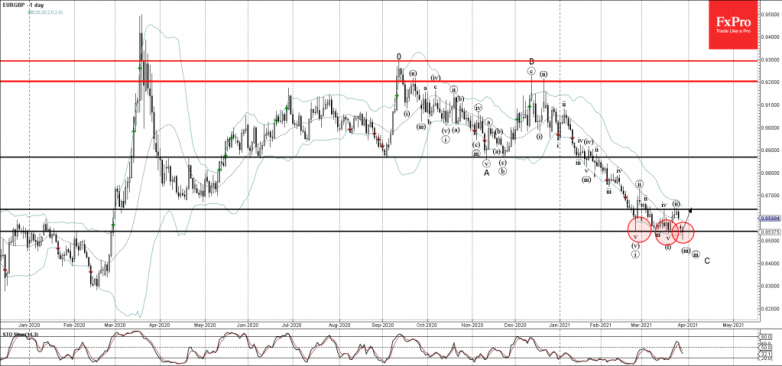Click the stochastic 80.0 level tag

coord(766,336)
